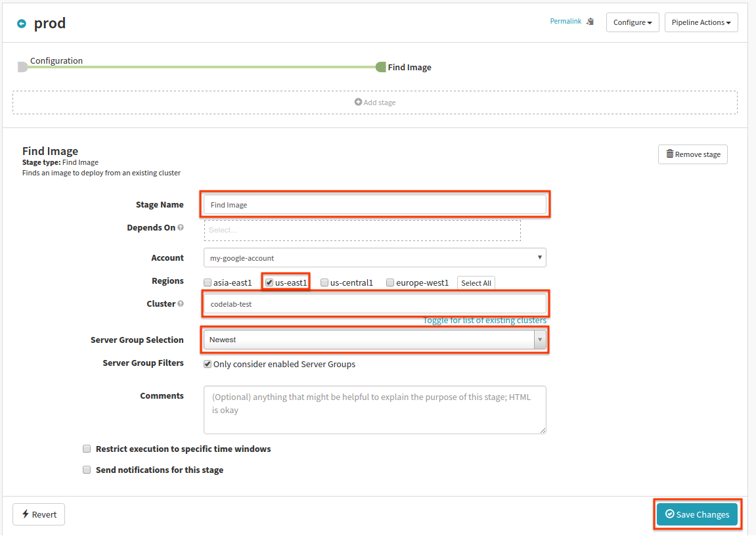756x536 pixels.
Task: Open the Account dropdown my-google-account
Action: (x=374, y=258)
